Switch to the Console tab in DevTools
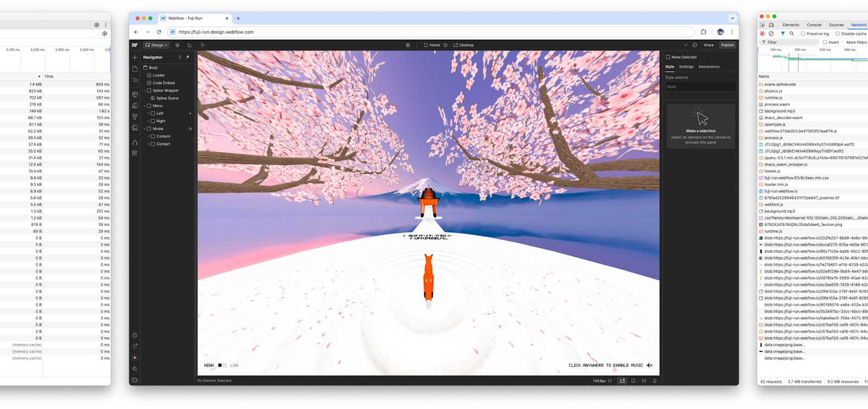The width and height of the screenshot is (868, 409). tap(814, 25)
